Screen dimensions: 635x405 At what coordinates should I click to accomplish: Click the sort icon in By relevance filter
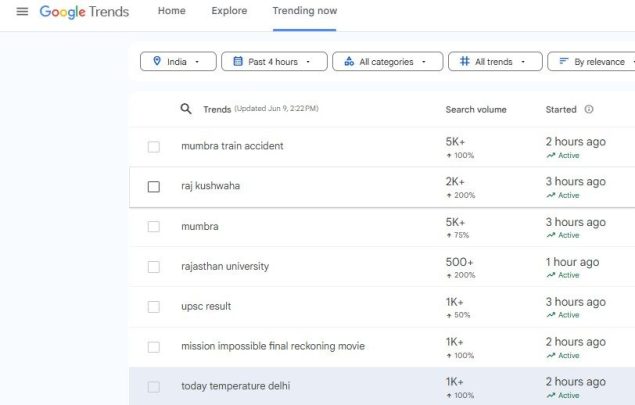(x=563, y=61)
